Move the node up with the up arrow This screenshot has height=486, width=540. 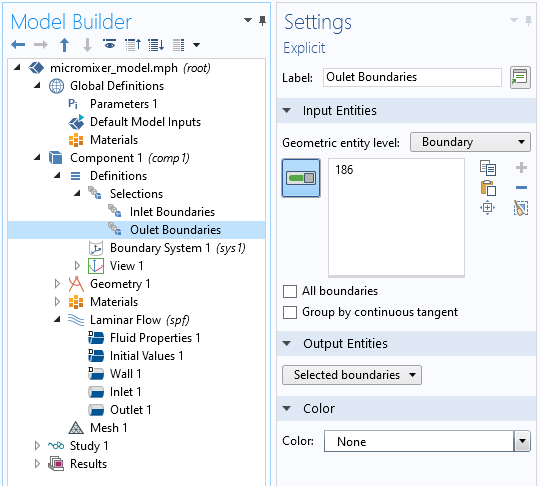coord(64,45)
